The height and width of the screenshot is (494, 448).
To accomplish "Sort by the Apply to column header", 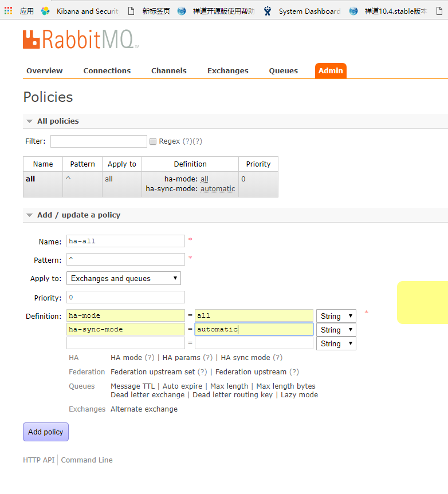I will tap(121, 164).
